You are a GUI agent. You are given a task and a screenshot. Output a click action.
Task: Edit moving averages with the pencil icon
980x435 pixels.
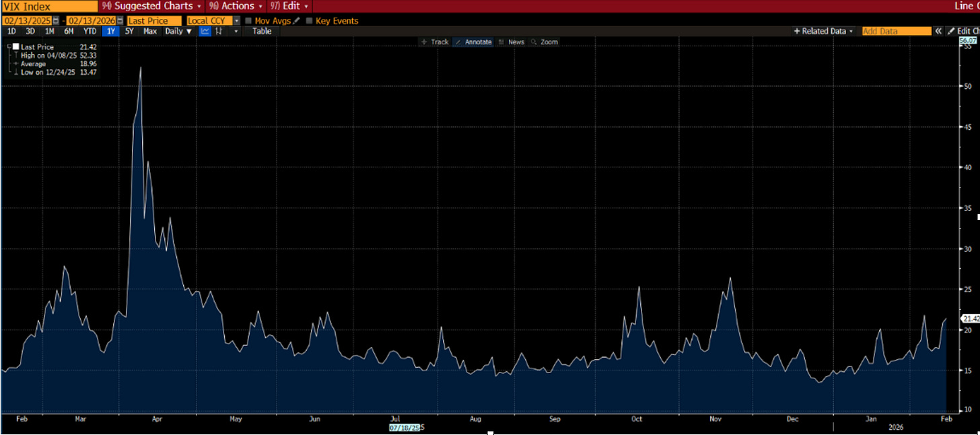[296, 21]
